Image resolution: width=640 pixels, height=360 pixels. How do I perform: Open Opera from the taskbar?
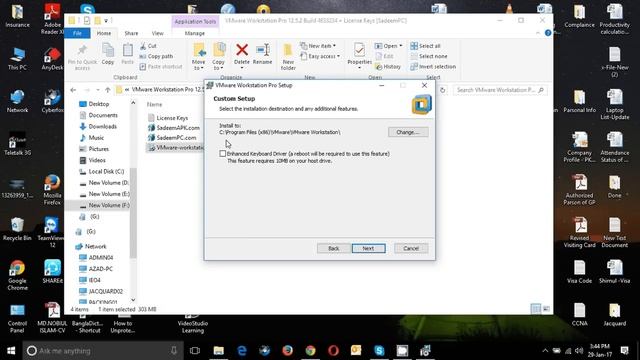333,351
